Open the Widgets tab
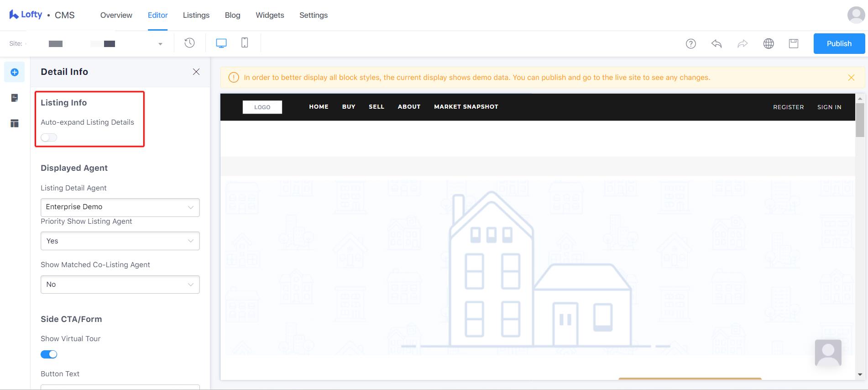 (x=270, y=15)
